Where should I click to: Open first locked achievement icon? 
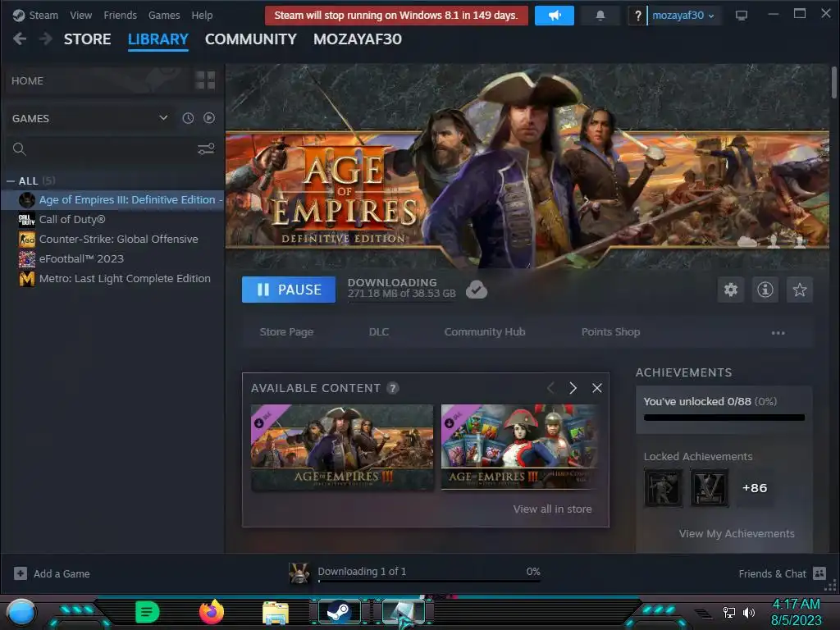[663, 487]
